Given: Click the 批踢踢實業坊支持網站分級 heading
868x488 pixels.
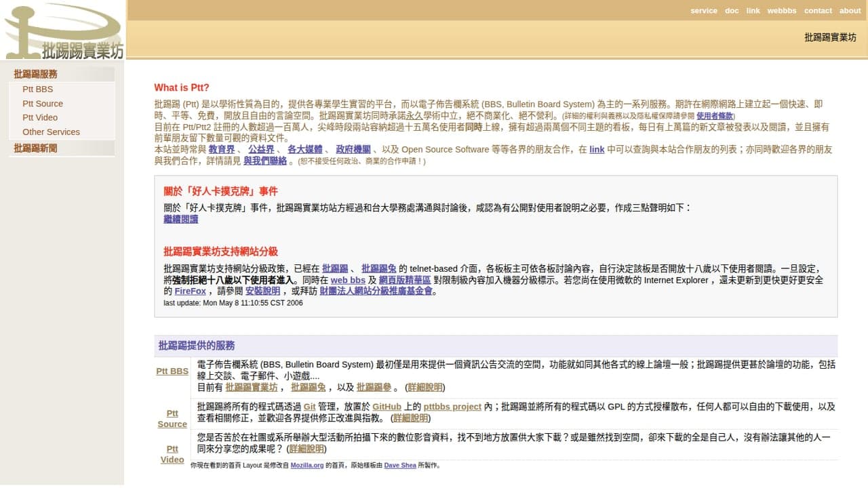Looking at the screenshot, I should 220,251.
